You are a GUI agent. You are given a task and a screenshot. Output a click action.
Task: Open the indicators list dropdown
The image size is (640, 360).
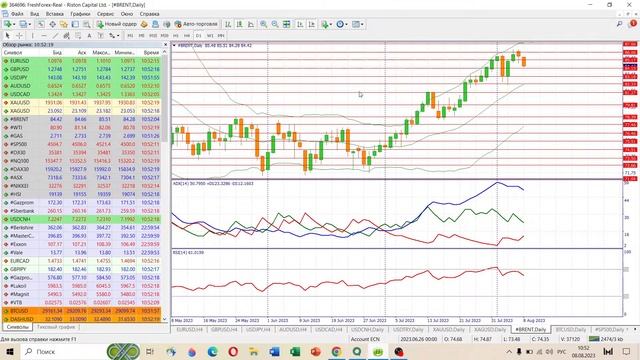pos(327,24)
